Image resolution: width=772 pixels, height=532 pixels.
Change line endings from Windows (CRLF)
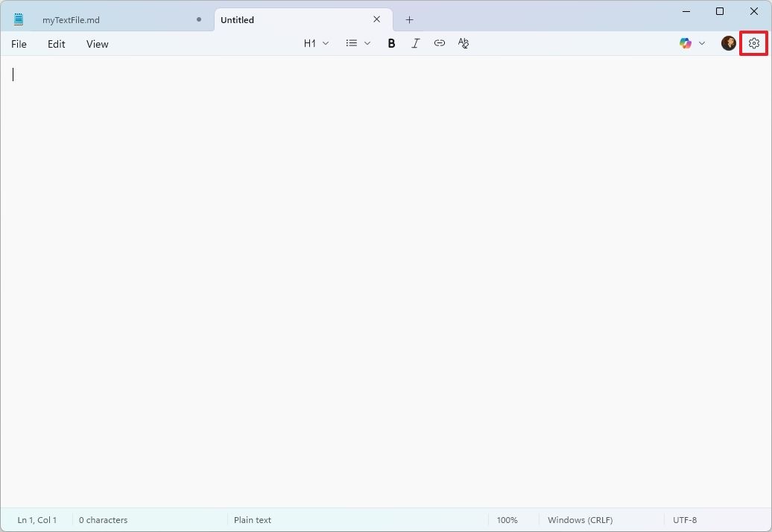(580, 519)
